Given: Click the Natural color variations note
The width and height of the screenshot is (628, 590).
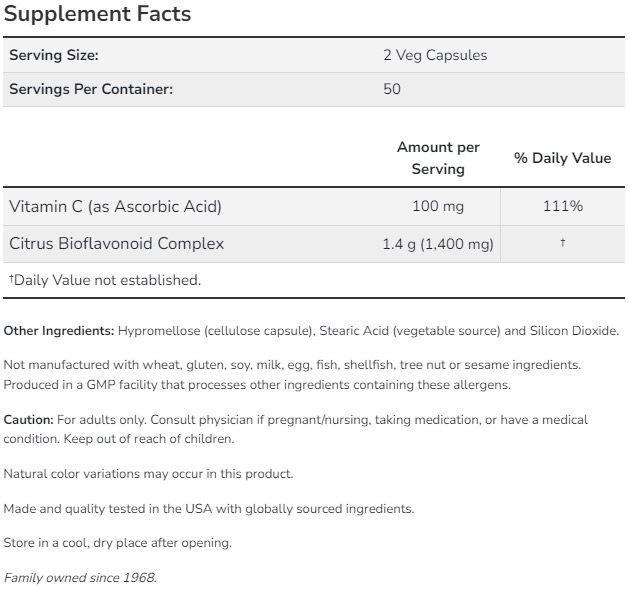Looking at the screenshot, I should pos(148,474).
